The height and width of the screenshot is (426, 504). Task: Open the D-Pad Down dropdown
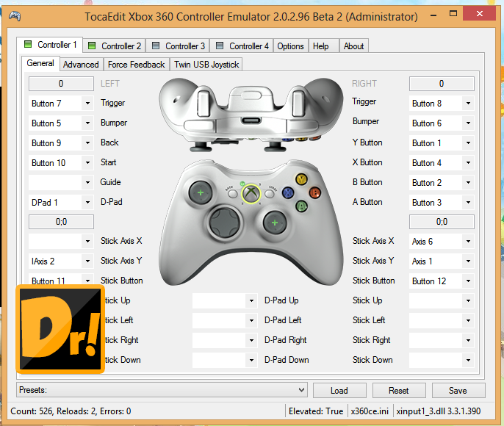coord(225,360)
